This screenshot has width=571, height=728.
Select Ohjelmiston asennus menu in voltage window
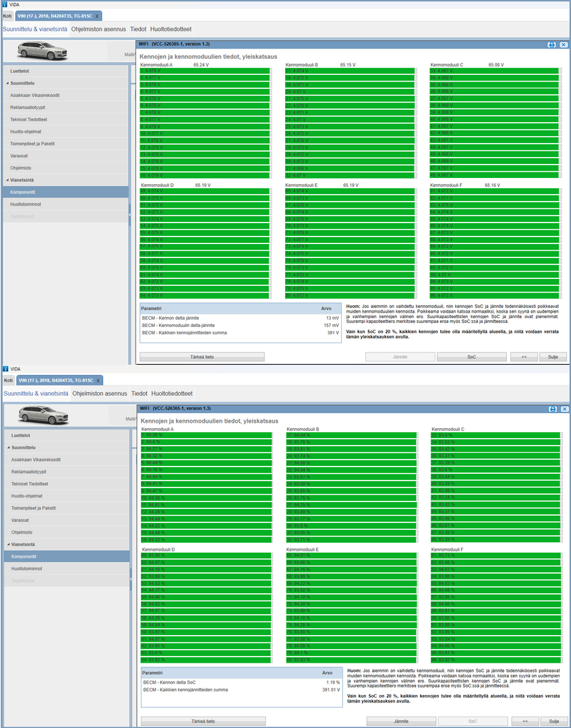tap(98, 29)
